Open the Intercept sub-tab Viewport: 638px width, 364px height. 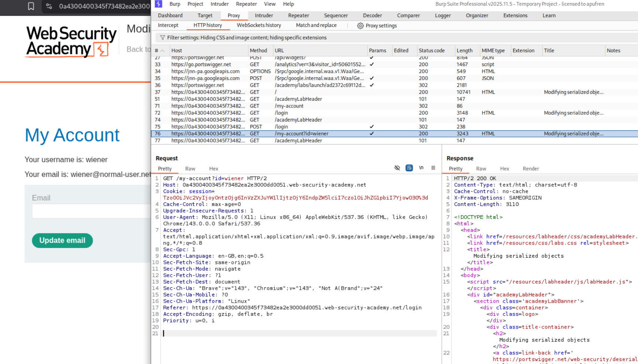click(x=168, y=25)
